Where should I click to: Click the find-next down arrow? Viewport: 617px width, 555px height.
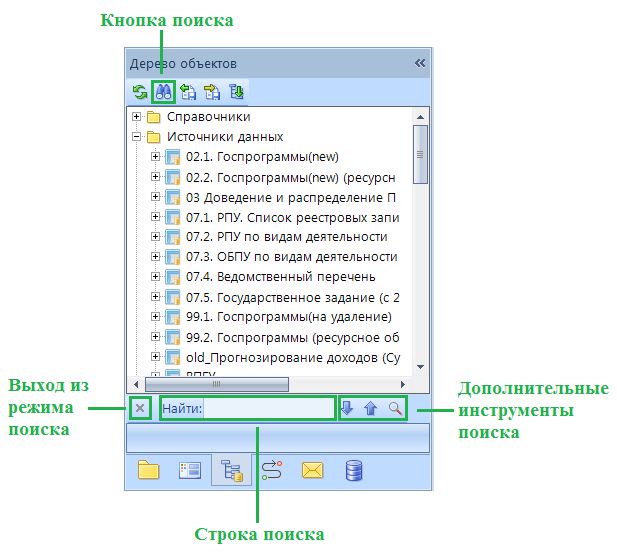click(347, 408)
